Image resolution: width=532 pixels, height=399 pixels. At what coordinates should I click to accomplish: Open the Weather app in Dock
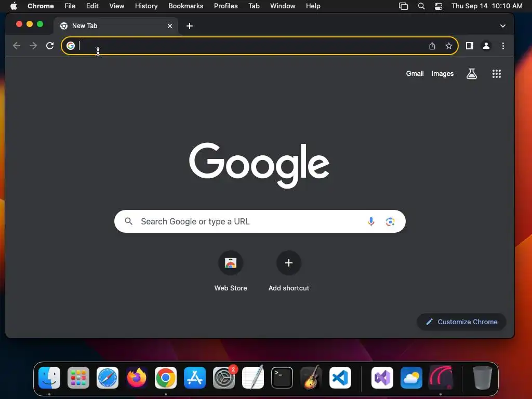coord(411,378)
